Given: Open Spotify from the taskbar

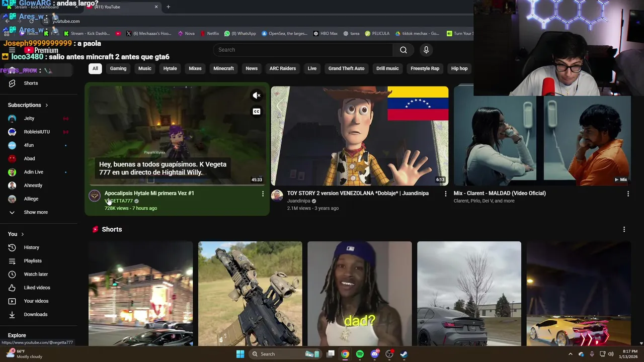Looking at the screenshot, I should point(360,354).
